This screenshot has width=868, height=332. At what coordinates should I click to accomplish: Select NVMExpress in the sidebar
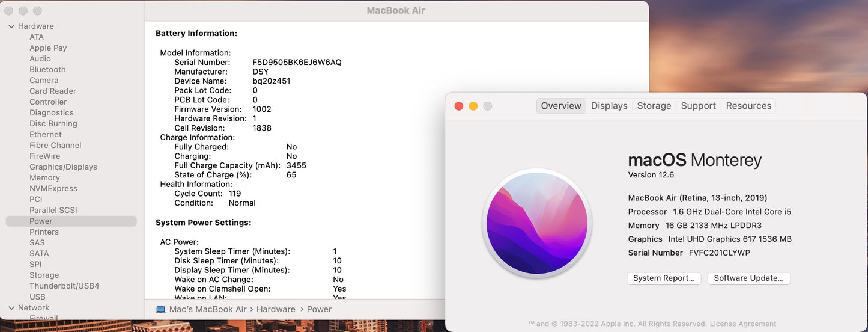(x=53, y=189)
